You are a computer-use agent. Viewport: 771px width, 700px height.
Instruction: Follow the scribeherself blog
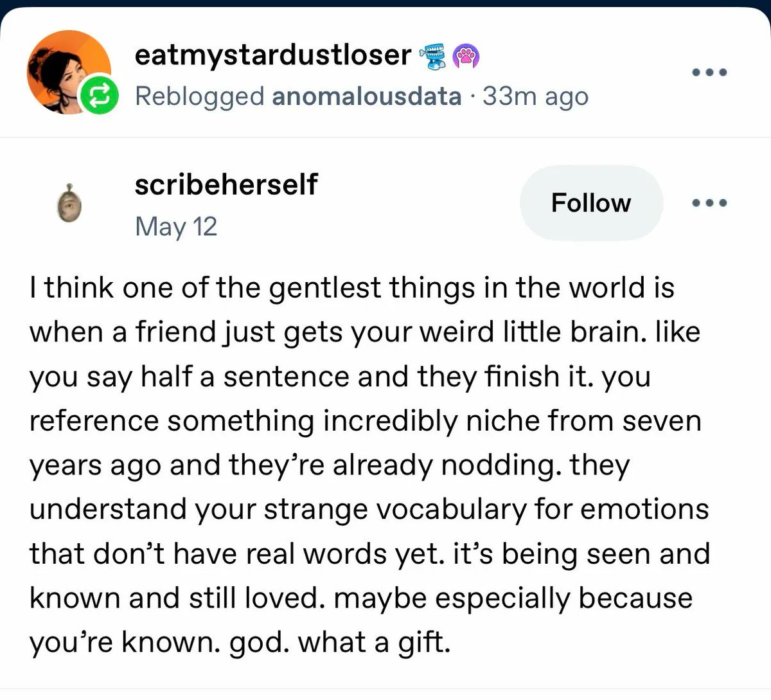591,202
